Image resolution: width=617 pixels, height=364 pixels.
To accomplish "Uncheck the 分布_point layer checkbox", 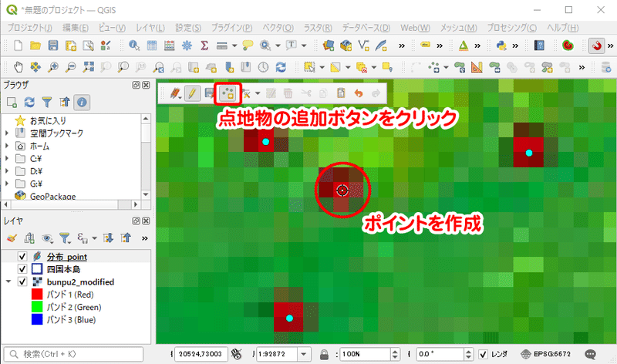I will coord(22,257).
